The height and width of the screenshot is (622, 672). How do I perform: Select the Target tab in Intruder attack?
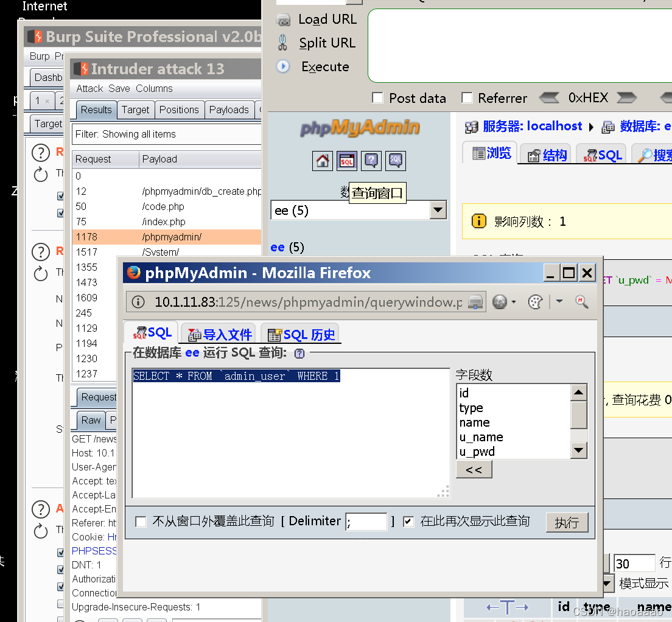[135, 110]
